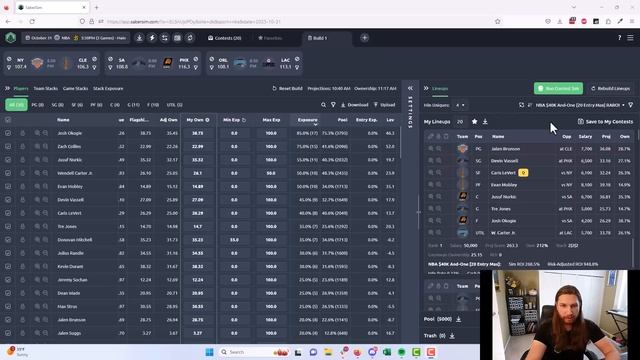Open the hamburger menu at top right

click(631, 38)
